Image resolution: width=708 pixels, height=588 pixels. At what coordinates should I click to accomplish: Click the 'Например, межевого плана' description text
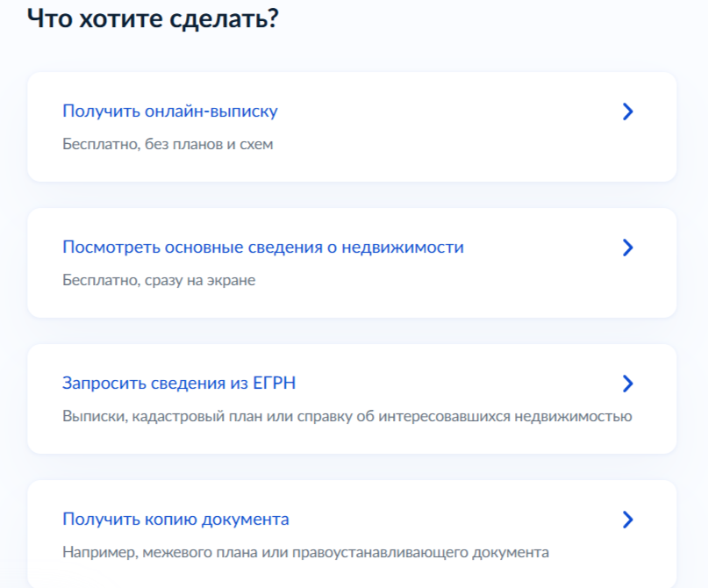pos(305,552)
